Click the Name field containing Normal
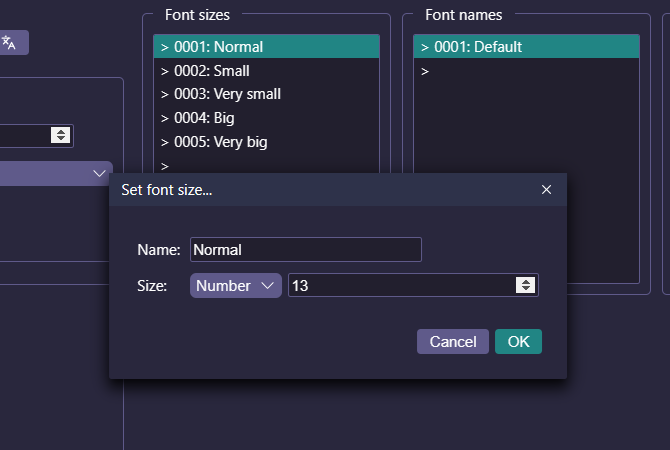 [x=306, y=250]
